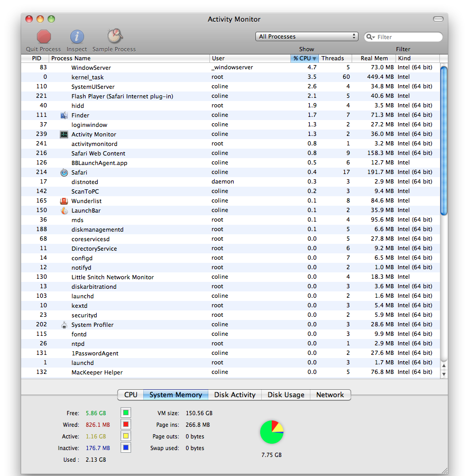Viewport: 469px width, 476px height.
Task: Select the coreservicesd row
Action: 231,239
